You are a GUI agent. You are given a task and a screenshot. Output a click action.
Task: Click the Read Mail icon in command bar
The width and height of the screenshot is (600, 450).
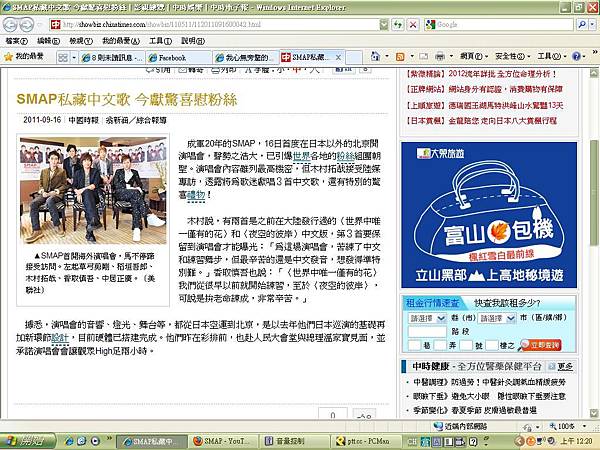coord(424,57)
